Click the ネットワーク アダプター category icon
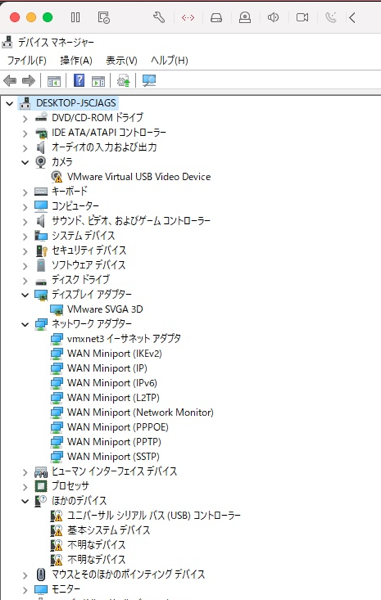This screenshot has height=600, width=381. click(x=41, y=324)
